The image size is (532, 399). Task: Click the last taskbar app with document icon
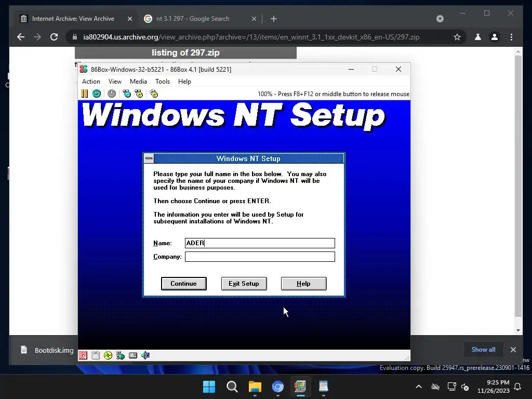click(x=324, y=387)
